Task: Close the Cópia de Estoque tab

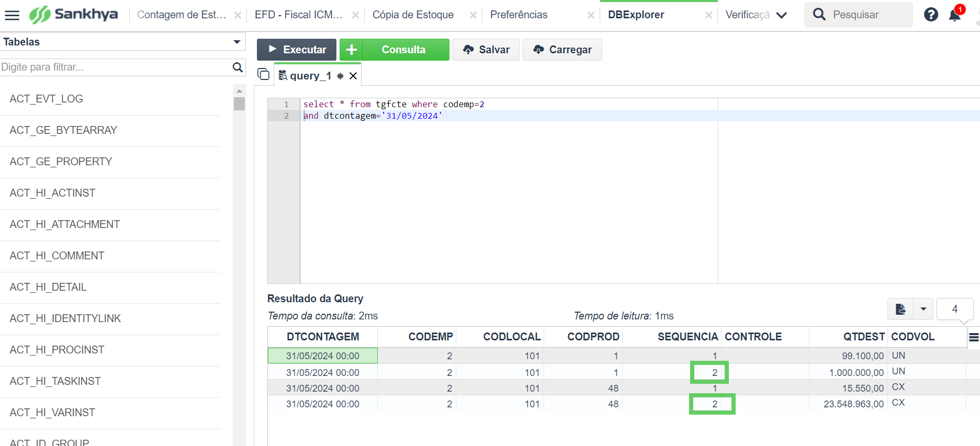Action: (x=473, y=15)
